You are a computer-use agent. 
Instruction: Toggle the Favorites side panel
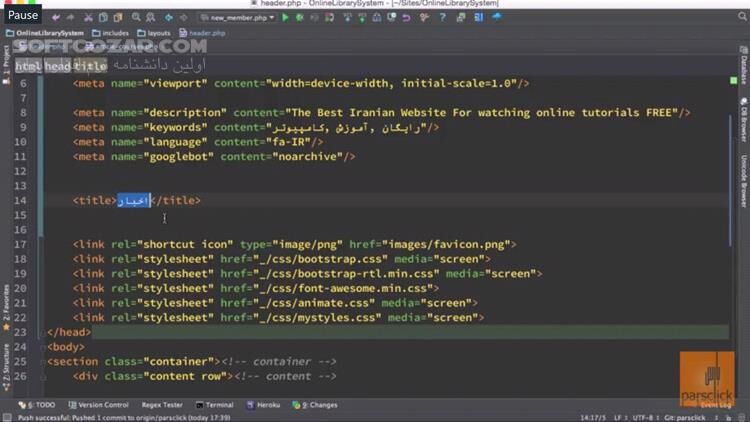pos(5,298)
